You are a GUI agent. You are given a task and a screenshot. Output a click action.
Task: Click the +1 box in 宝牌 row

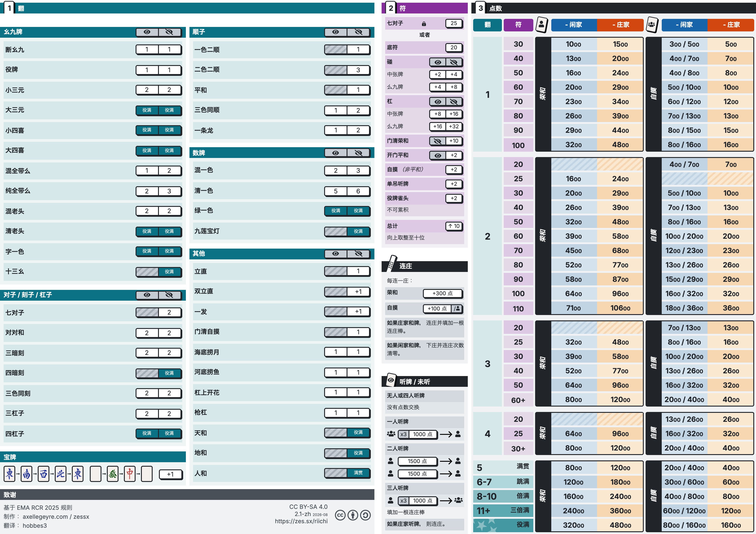click(x=170, y=474)
